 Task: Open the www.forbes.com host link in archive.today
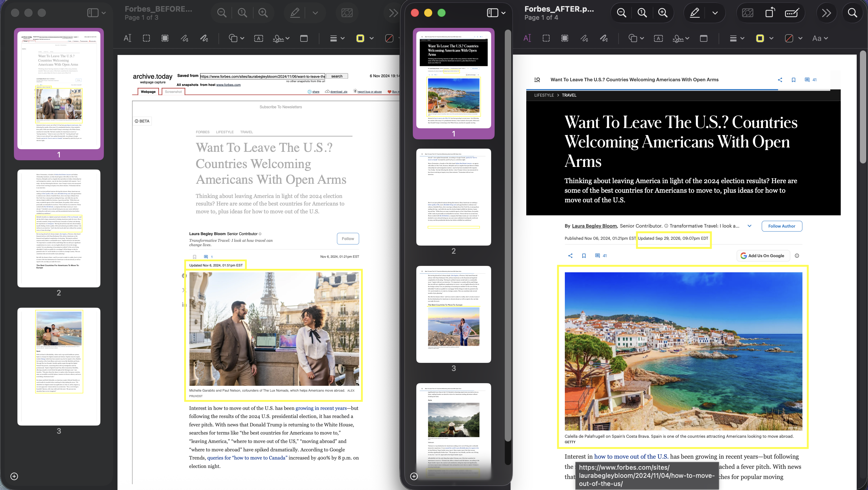pos(228,85)
